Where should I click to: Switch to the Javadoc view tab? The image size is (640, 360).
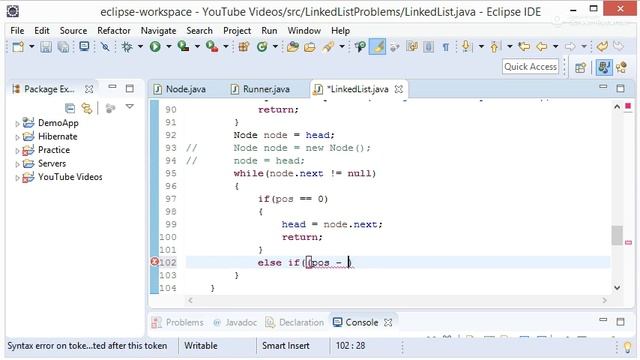pos(235,322)
